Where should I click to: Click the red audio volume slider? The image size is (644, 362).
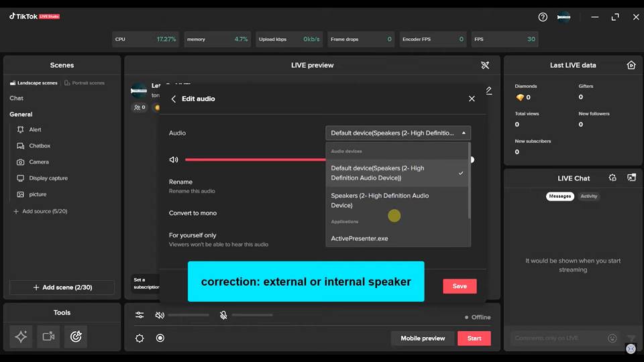point(255,160)
